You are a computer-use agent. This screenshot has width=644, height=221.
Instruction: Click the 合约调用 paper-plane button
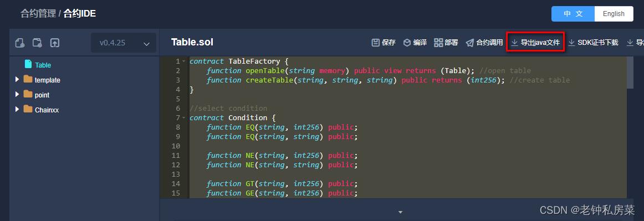[x=484, y=42]
